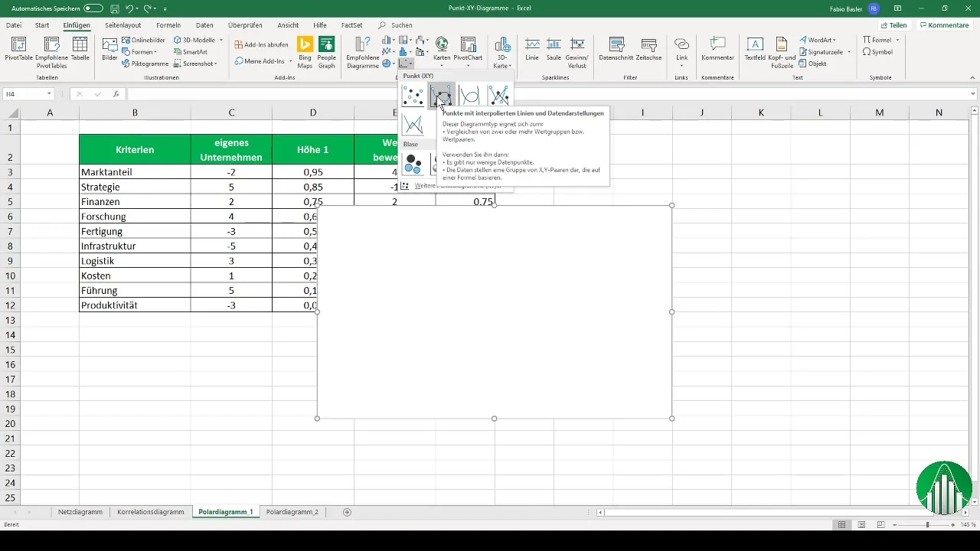This screenshot has width=980, height=551.
Task: Insert a Zeitachse filter
Action: coord(648,49)
